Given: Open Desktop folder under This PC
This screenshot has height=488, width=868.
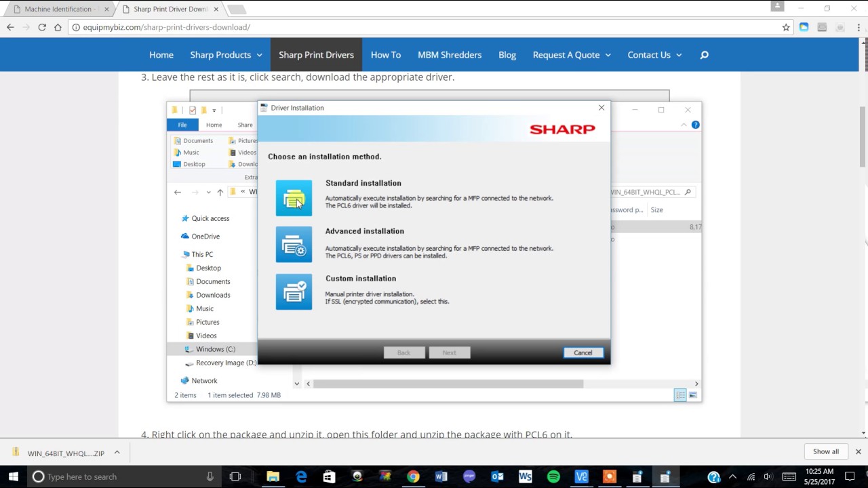Looking at the screenshot, I should point(203,268).
